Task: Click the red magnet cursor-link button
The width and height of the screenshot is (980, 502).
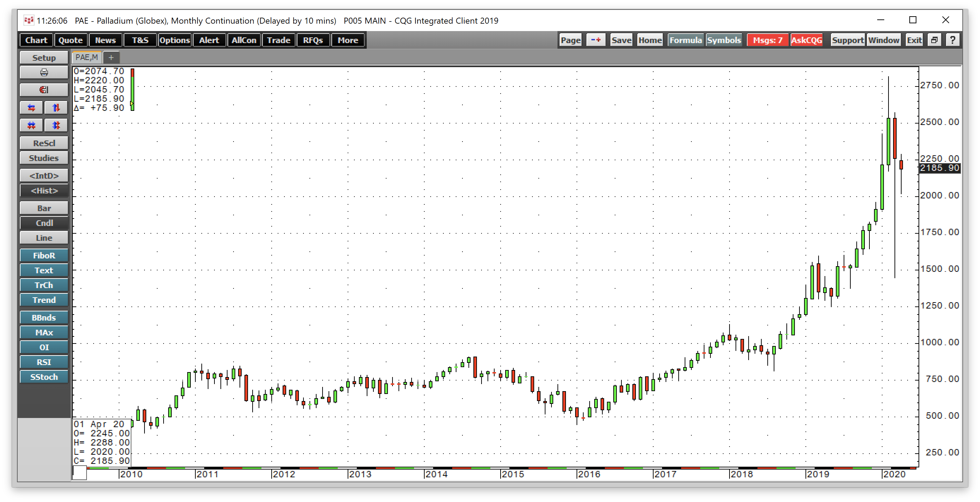Action: click(44, 90)
